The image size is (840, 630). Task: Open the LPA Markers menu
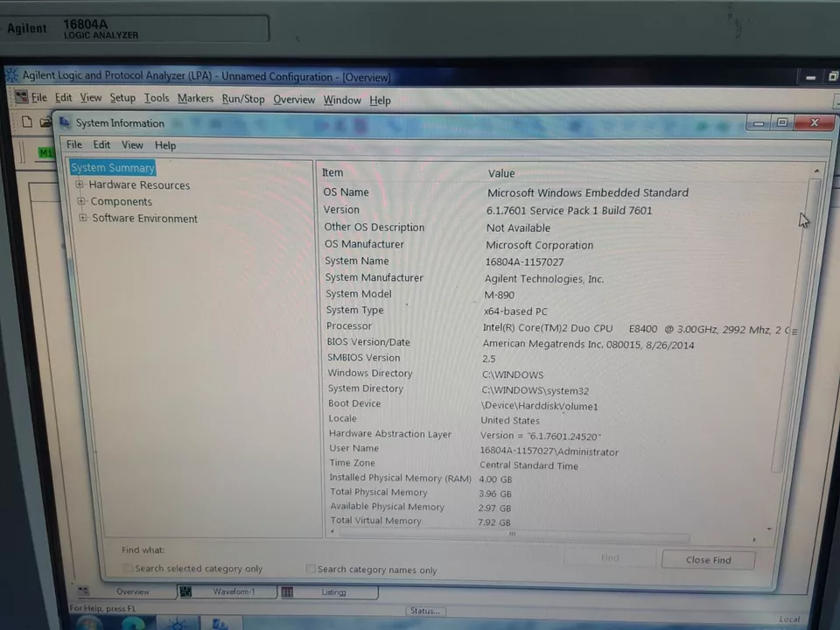pos(195,99)
